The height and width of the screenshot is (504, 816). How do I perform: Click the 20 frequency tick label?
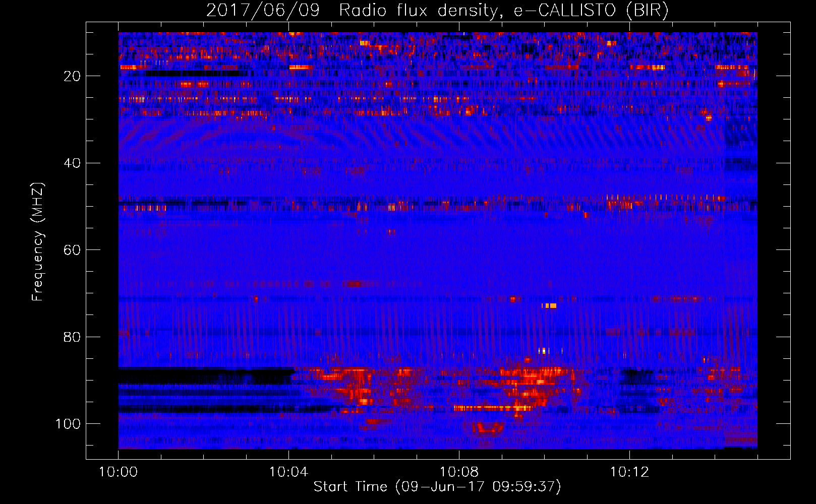pyautogui.click(x=72, y=76)
